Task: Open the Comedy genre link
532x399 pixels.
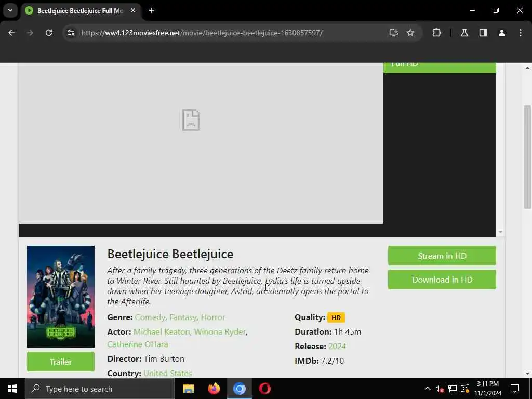Action: coord(150,317)
